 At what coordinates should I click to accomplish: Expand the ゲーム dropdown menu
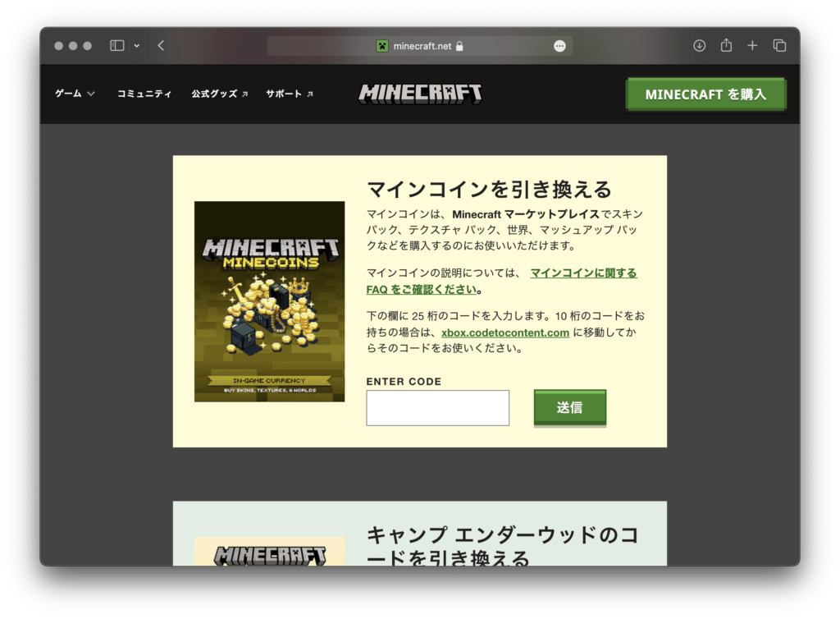tap(75, 94)
